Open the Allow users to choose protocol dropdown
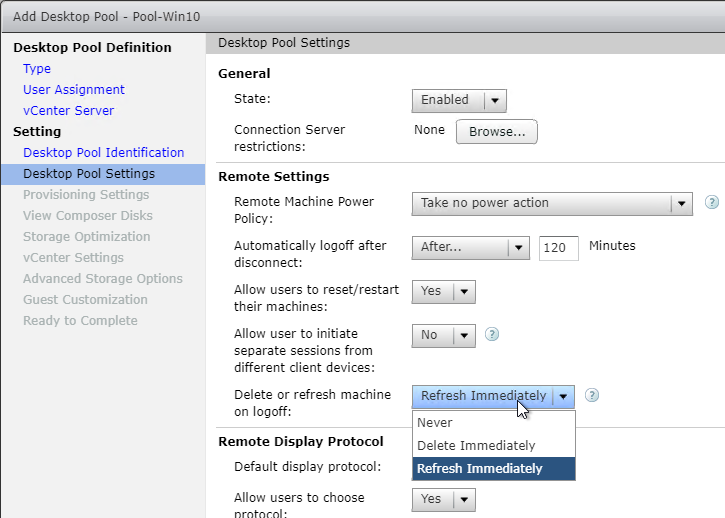 click(443, 500)
